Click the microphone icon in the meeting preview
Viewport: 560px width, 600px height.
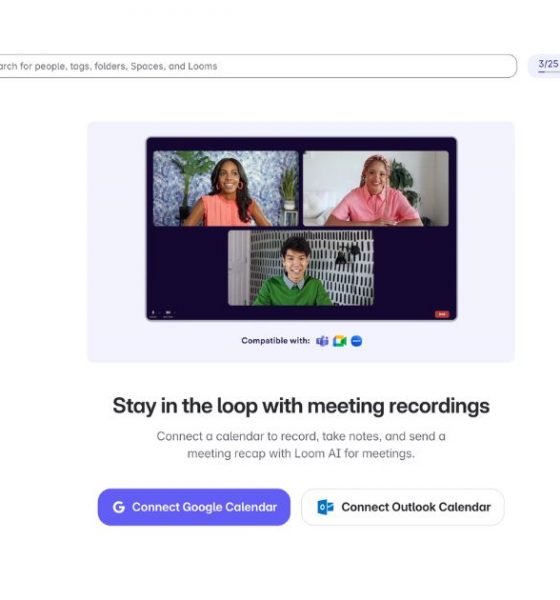pos(153,314)
